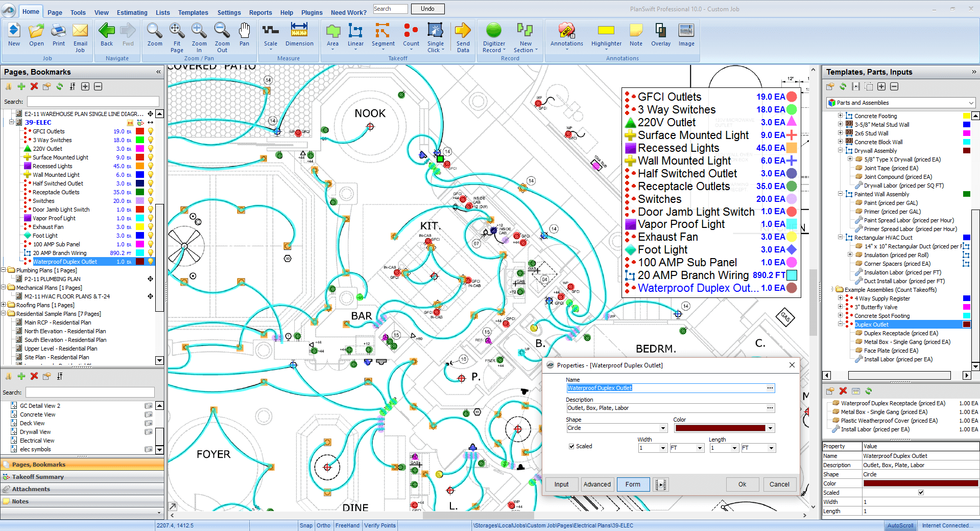Select the Linear measurement tool
980x531 pixels.
[355, 36]
